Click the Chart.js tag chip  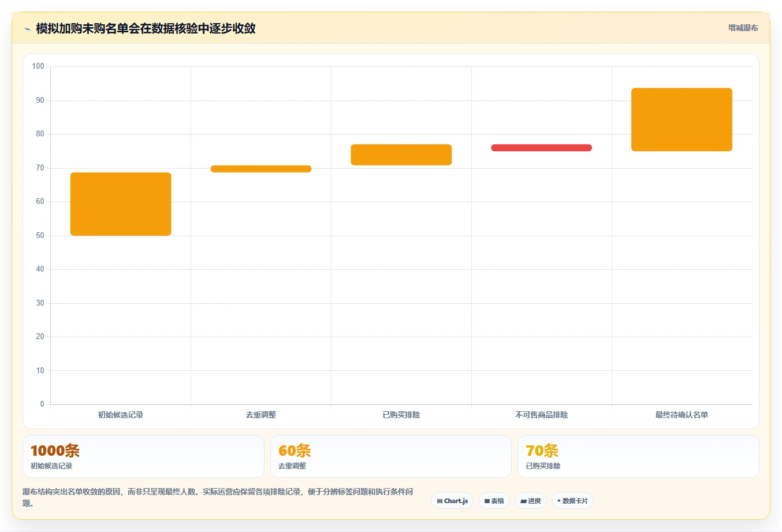pos(452,501)
